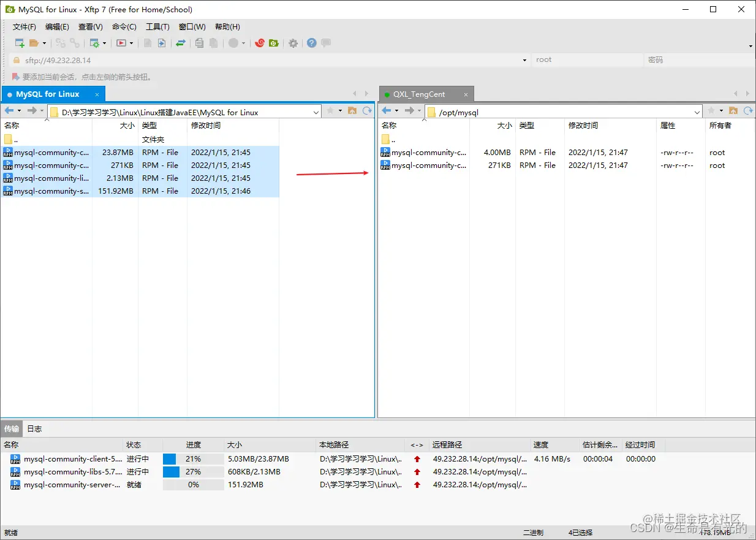Expand remote favorites star dropdown

pos(721,111)
